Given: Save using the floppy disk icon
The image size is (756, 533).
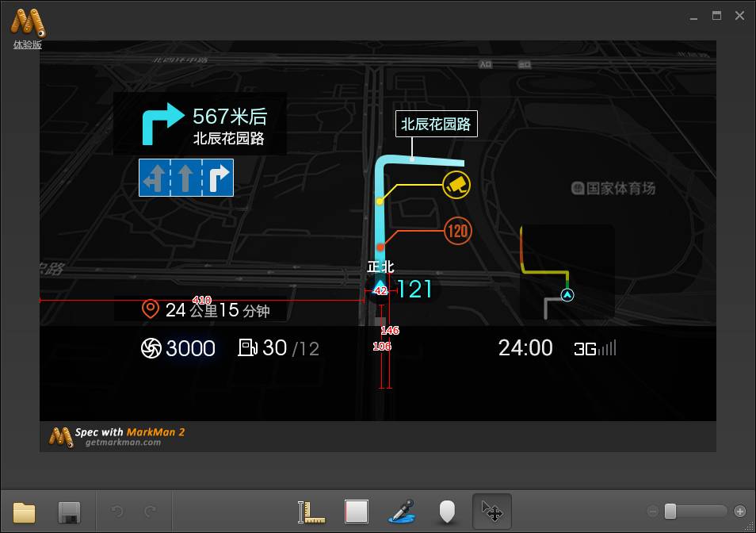Looking at the screenshot, I should pyautogui.click(x=70, y=512).
